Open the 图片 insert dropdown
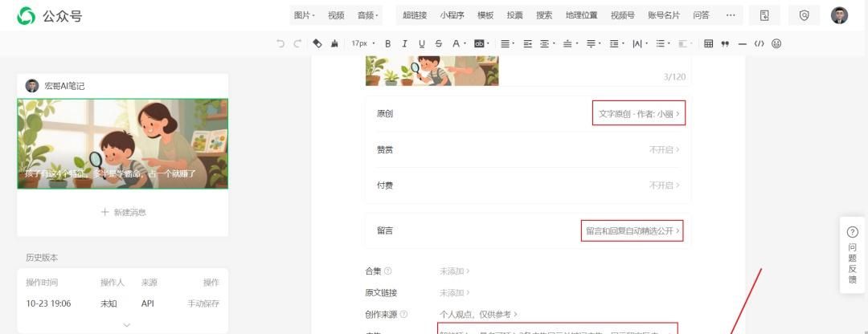Image resolution: width=868 pixels, height=334 pixels. click(x=304, y=15)
